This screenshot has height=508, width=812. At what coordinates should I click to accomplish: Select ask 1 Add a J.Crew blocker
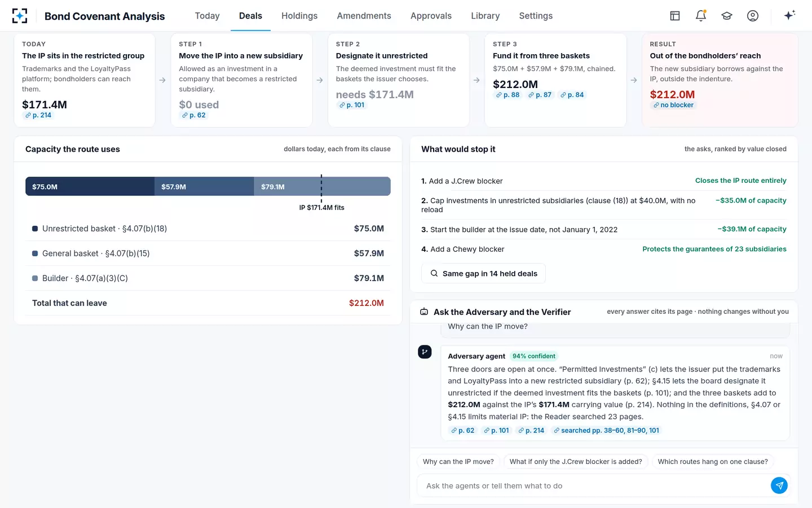[x=604, y=181]
